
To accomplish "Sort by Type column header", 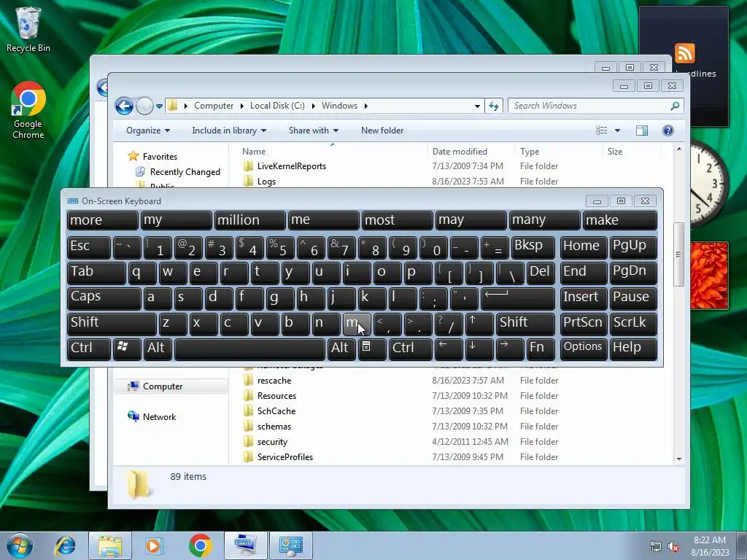I will [530, 152].
